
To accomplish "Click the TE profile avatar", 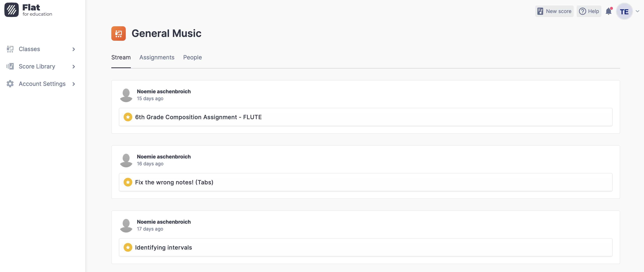I will click(x=624, y=12).
